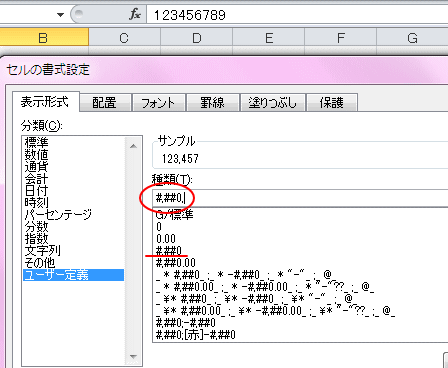Select the 0 format code
448x368 pixels.
[x=159, y=227]
